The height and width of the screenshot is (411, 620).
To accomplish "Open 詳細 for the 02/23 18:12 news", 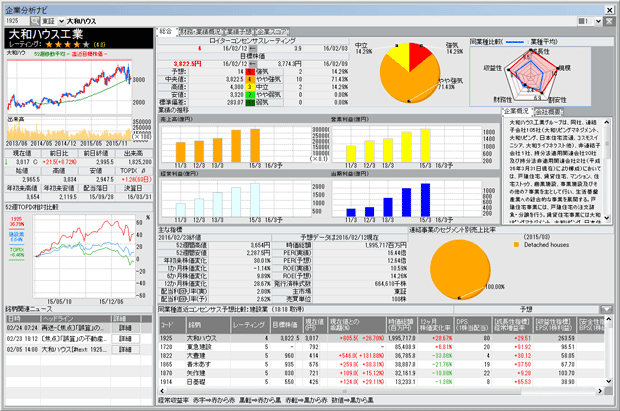I will coord(125,339).
